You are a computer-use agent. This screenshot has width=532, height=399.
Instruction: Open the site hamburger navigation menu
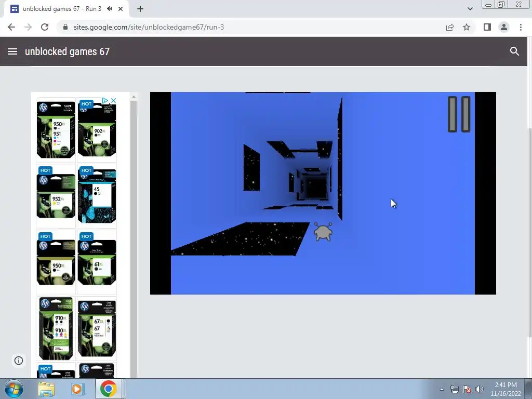(x=12, y=51)
